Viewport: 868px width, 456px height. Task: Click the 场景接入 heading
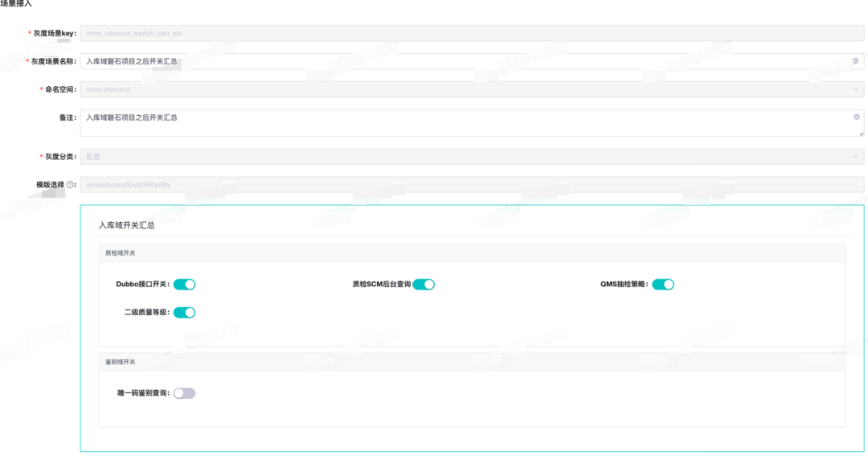pos(16,3)
